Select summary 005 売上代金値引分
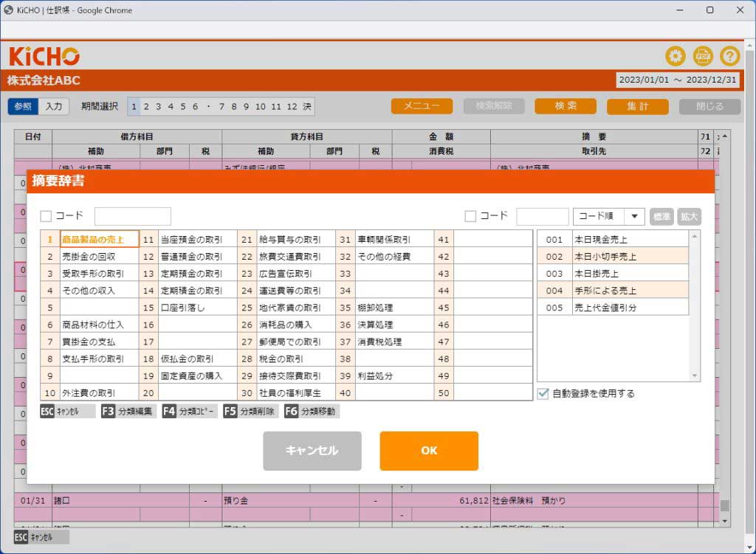Image resolution: width=756 pixels, height=554 pixels. (x=613, y=308)
